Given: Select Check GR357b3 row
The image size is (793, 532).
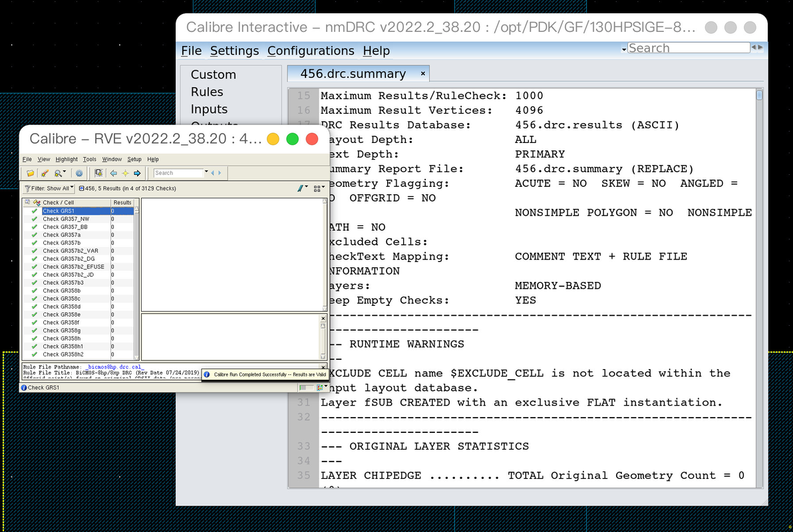Looking at the screenshot, I should tap(79, 283).
